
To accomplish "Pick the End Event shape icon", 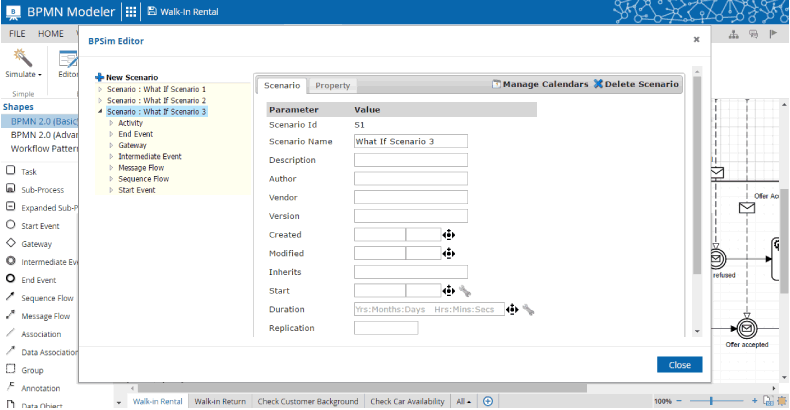I will 10,280.
